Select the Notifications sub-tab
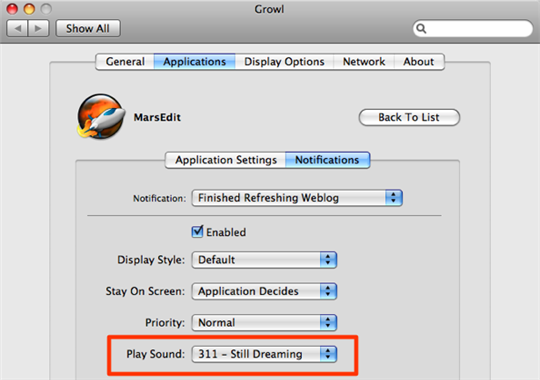Image resolution: width=540 pixels, height=380 pixels. [x=327, y=160]
